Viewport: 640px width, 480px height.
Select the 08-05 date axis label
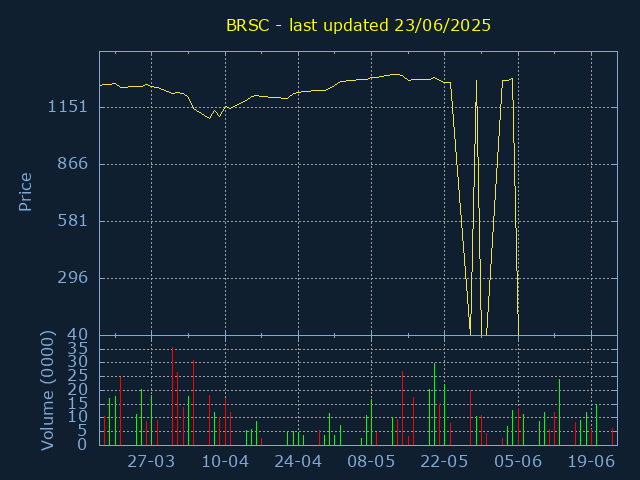[x=371, y=462]
